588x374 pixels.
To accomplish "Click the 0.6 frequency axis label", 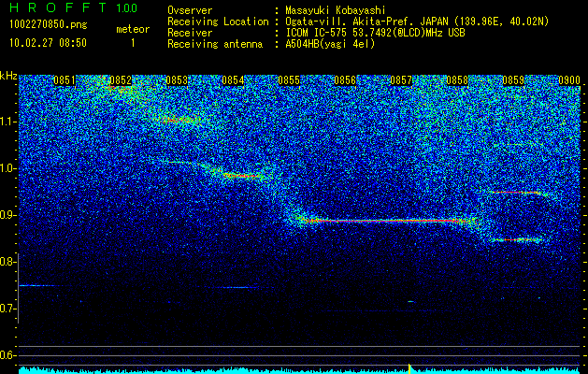I will click(7, 355).
